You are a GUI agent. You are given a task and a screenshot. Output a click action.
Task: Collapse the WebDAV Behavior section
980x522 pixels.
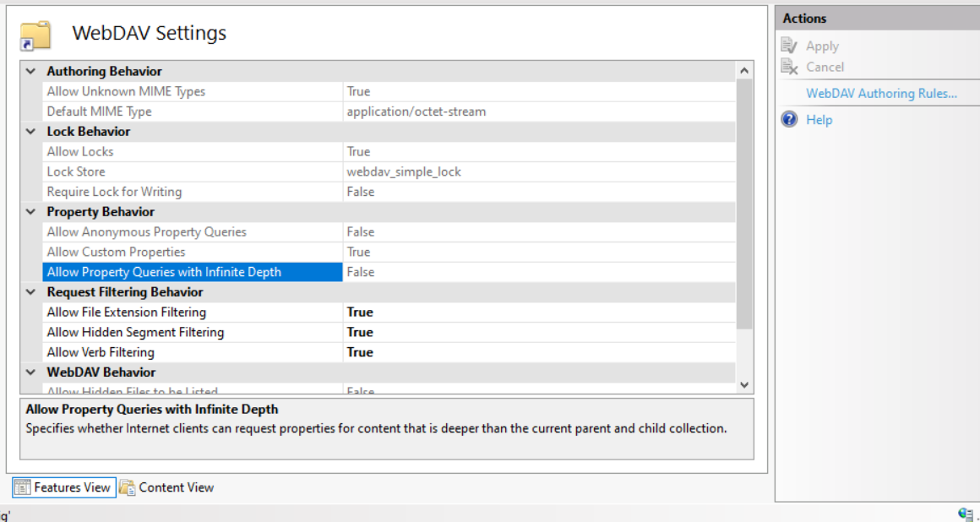31,372
